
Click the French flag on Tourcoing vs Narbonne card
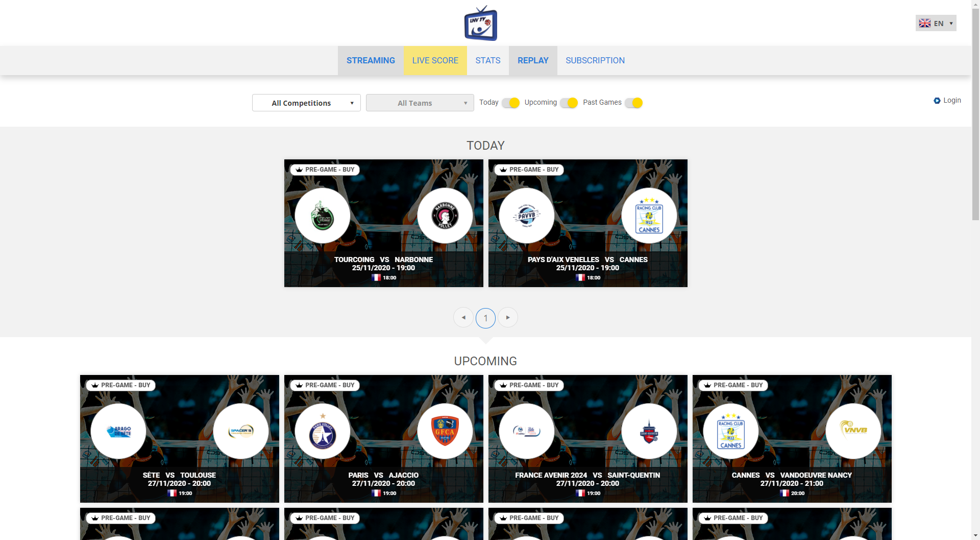click(376, 278)
